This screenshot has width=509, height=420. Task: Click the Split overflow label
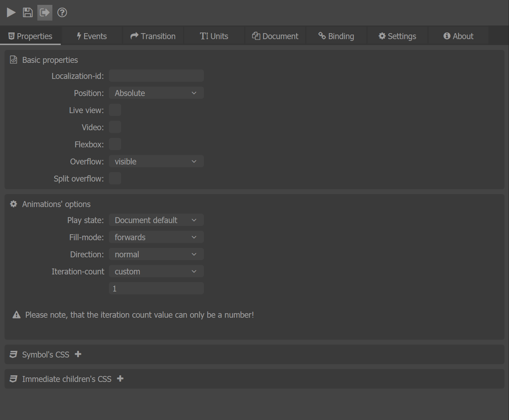click(x=79, y=179)
